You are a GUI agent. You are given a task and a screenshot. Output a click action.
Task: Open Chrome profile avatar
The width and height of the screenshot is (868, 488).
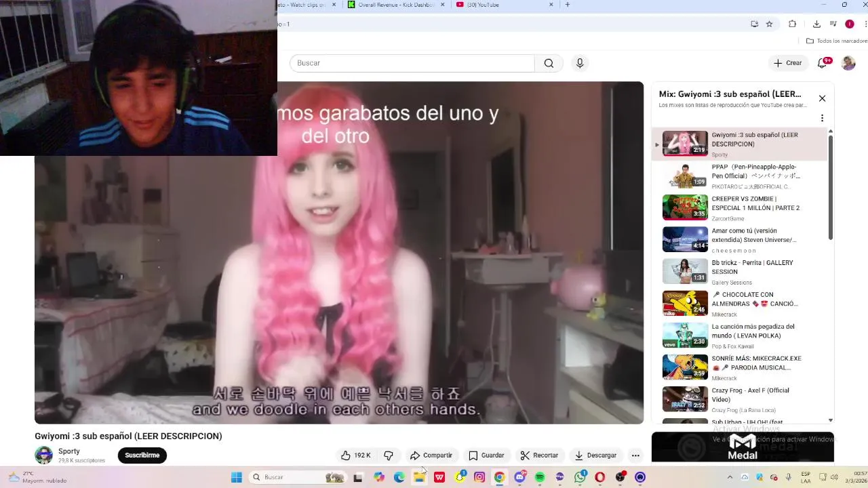849,24
